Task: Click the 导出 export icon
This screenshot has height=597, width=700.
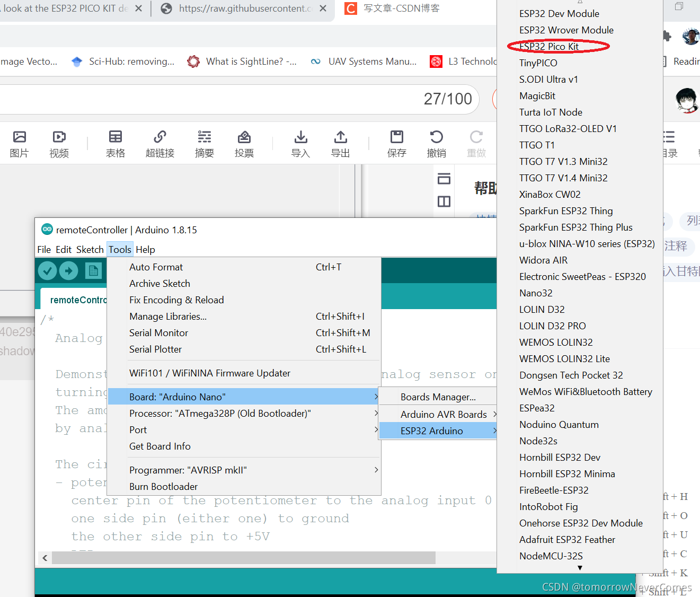Action: coord(341,144)
